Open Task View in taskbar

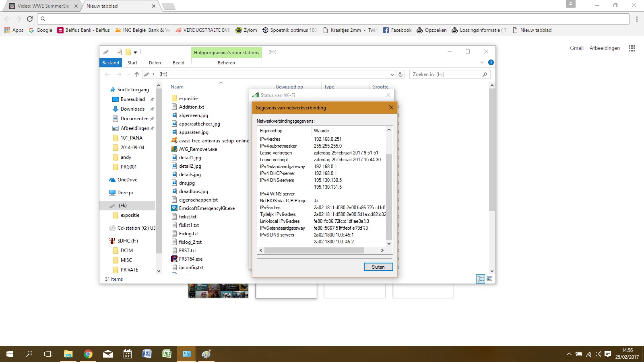pyautogui.click(x=48, y=354)
